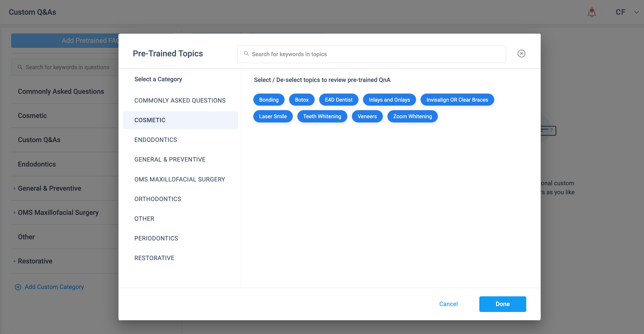Deselect the Invisalign OR Clear Braces topic
Screen dimensions: 644x334
pos(457,100)
